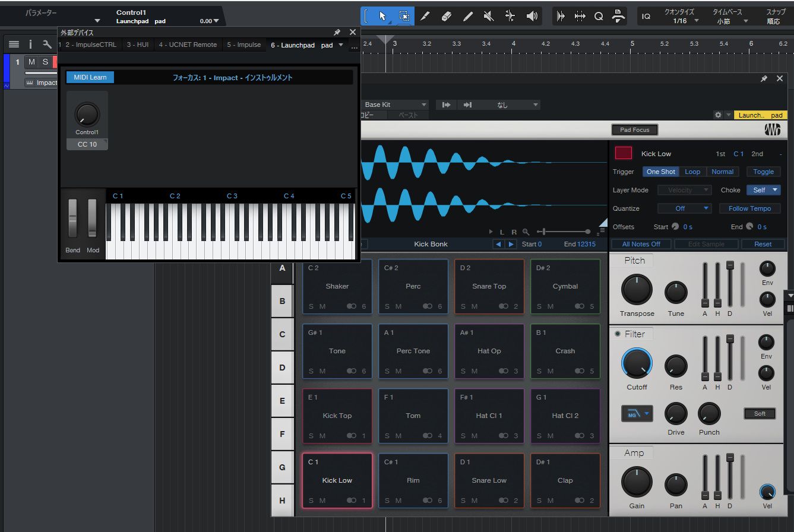This screenshot has width=794, height=532.
Task: Open the 4 - UCNET Remote tab
Action: (188, 45)
